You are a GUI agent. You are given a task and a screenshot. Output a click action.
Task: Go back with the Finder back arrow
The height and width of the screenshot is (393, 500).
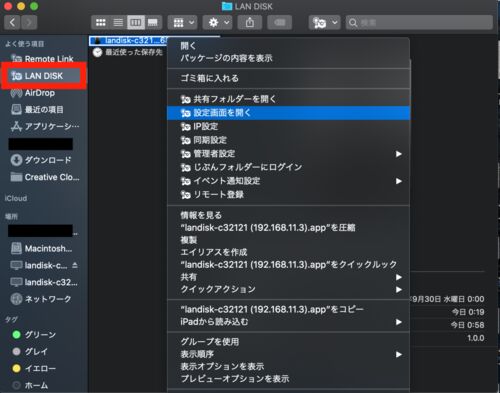click(12, 23)
